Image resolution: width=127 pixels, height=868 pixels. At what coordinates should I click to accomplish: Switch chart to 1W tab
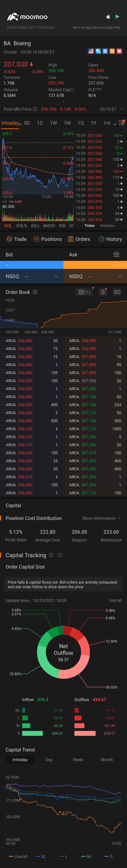click(x=53, y=123)
